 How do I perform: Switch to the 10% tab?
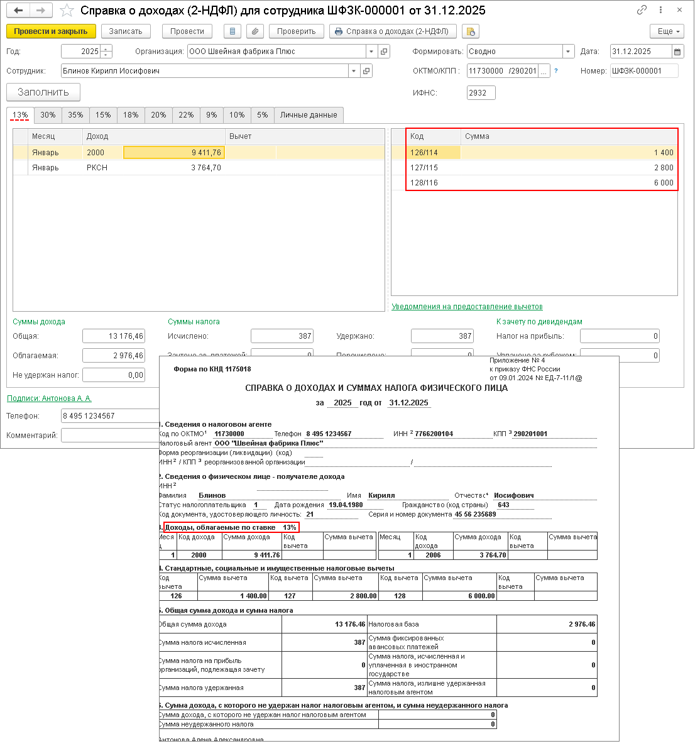click(237, 115)
